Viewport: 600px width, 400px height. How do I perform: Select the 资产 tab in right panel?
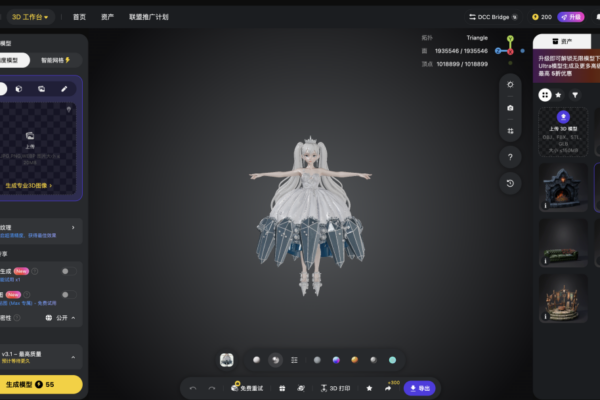562,41
